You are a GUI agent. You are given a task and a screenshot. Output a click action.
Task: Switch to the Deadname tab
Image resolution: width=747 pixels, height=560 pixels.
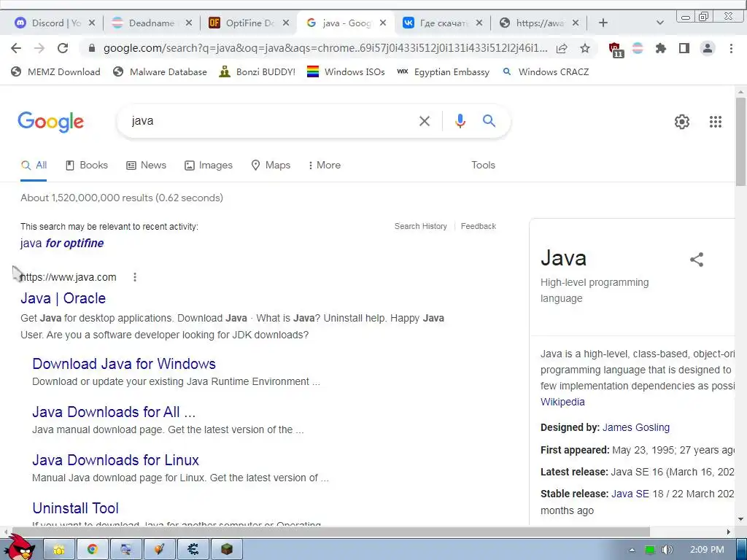(152, 23)
